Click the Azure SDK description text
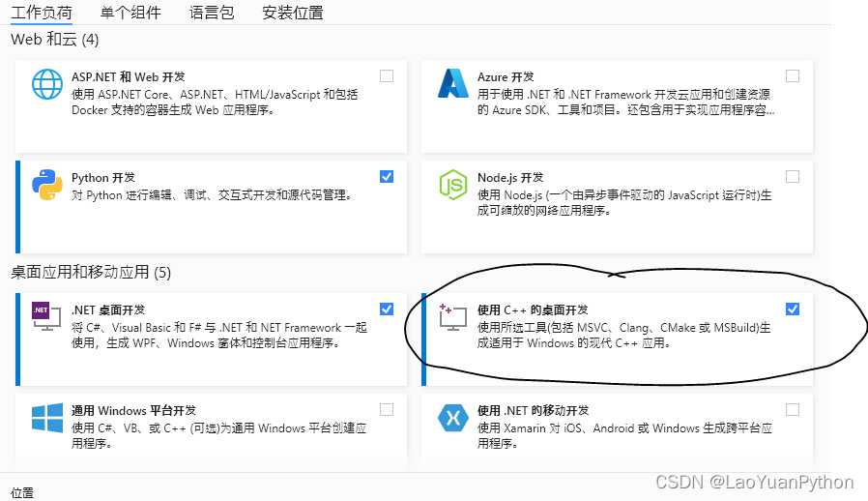Screen dimensions: 868x501 625,102
